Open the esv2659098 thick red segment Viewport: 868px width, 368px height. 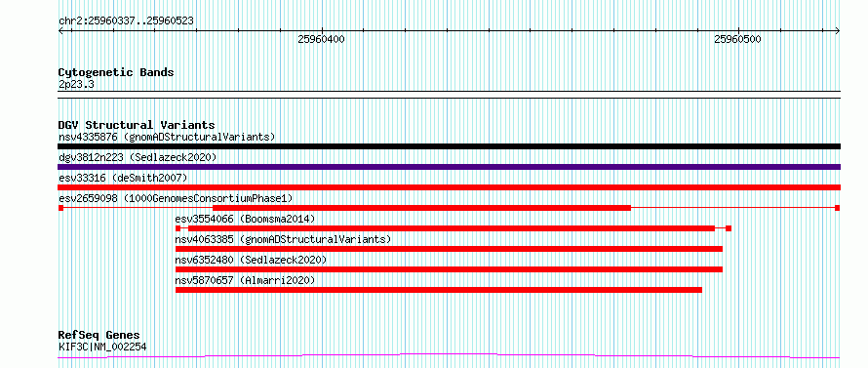422,208
